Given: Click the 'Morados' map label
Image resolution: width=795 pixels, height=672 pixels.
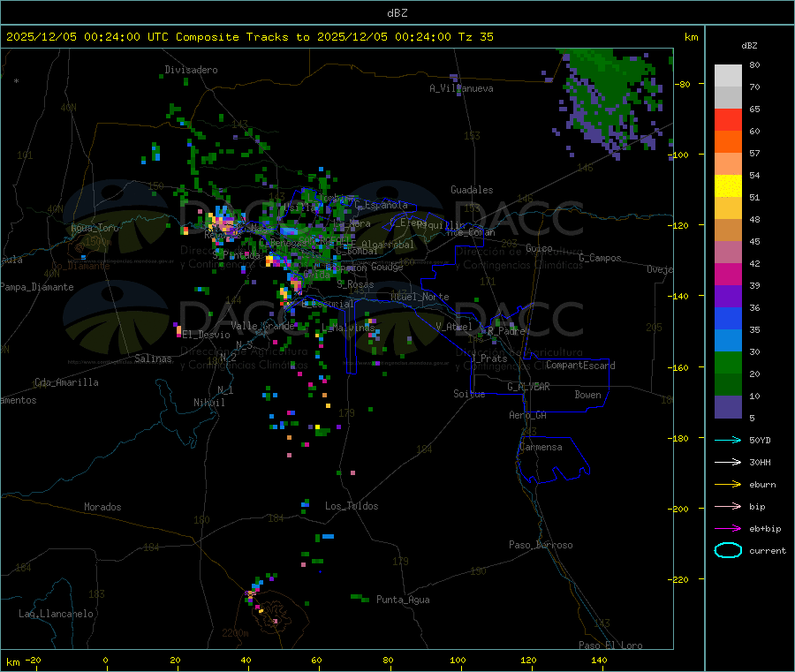Looking at the screenshot, I should click(102, 507).
